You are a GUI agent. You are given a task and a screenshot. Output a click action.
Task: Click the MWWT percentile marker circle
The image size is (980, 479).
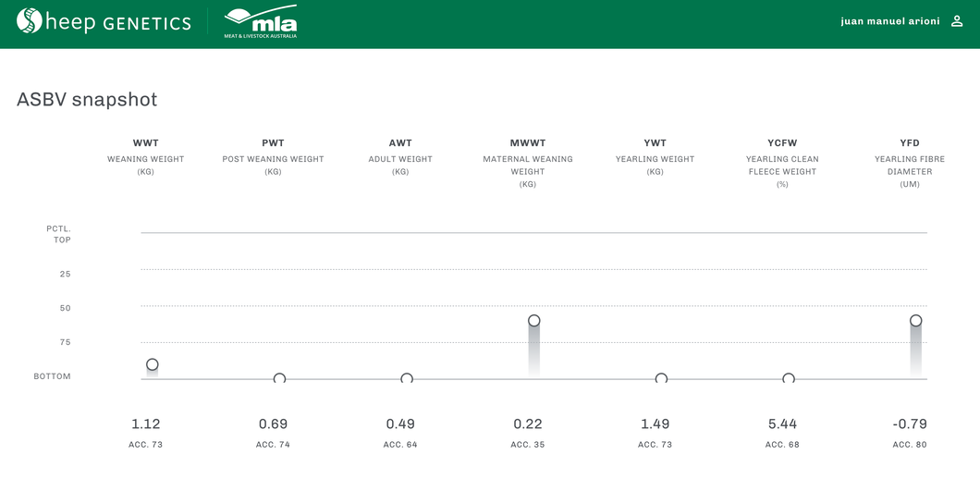[x=533, y=321]
